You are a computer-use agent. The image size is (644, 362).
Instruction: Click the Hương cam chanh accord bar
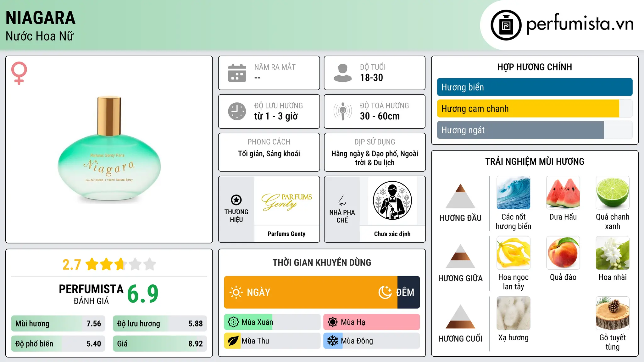click(535, 108)
